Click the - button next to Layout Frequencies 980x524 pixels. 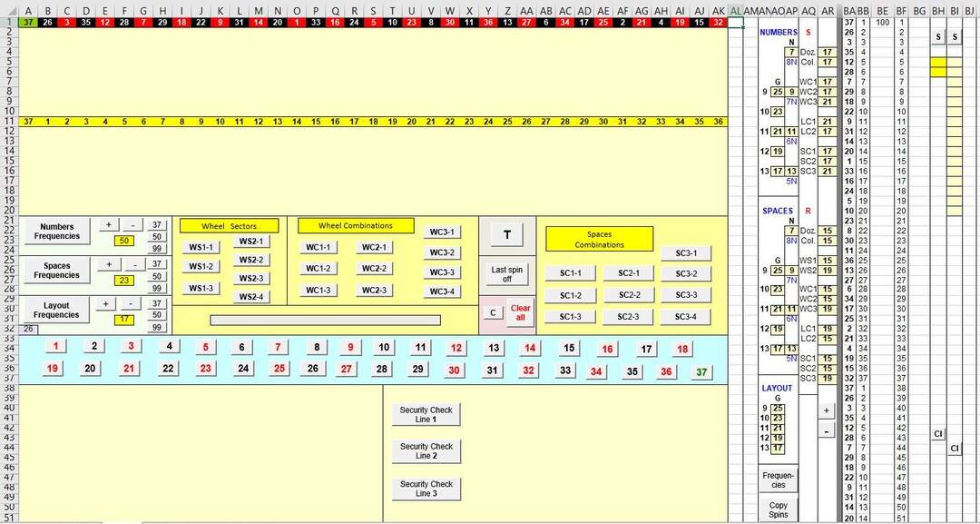(x=132, y=302)
